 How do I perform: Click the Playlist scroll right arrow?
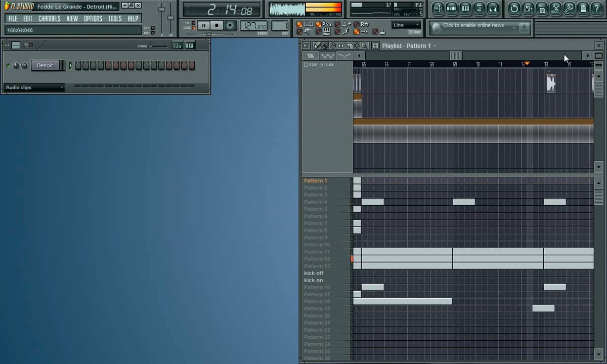pyautogui.click(x=587, y=56)
